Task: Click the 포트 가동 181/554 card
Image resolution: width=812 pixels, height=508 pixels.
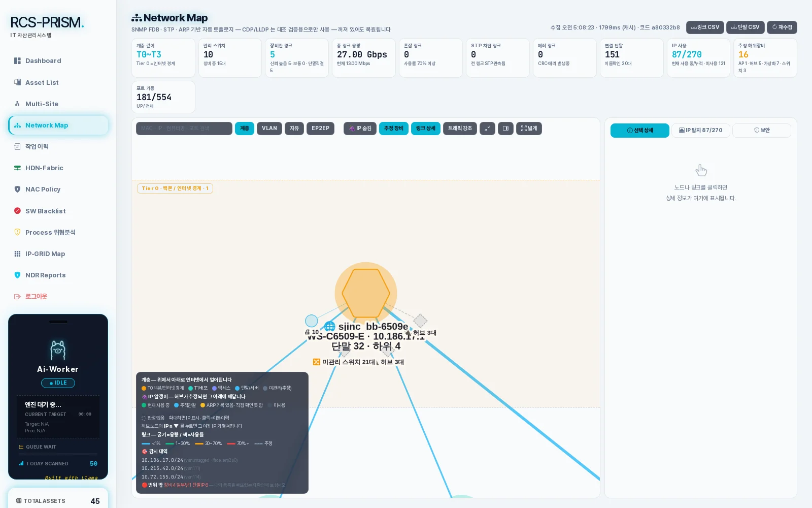Action: (x=163, y=97)
